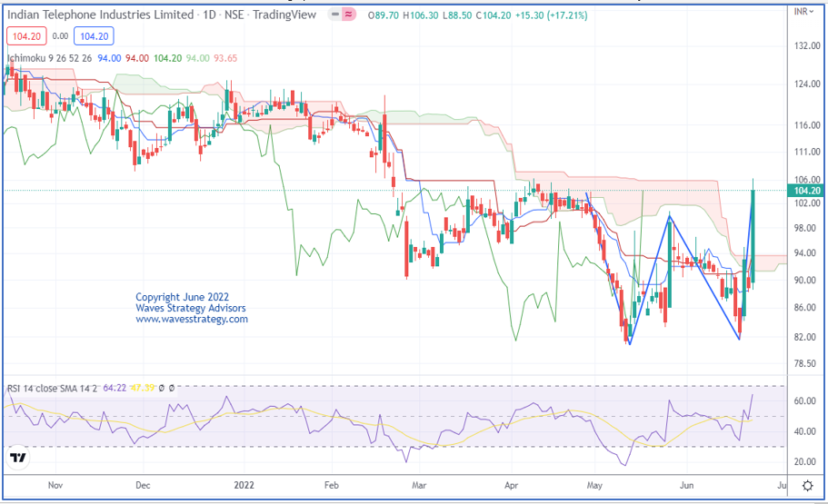828x504 pixels.
Task: Click the Nov label on time axis
Action: click(x=55, y=485)
